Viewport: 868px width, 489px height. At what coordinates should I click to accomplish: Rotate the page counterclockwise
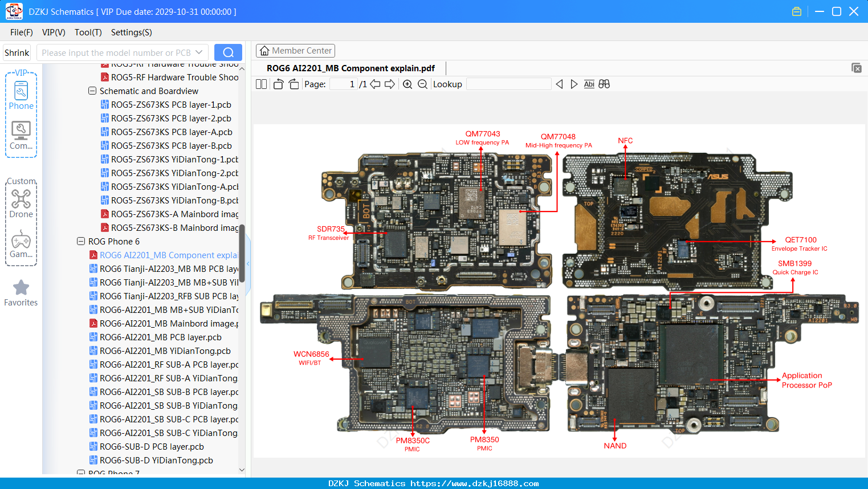pyautogui.click(x=278, y=84)
